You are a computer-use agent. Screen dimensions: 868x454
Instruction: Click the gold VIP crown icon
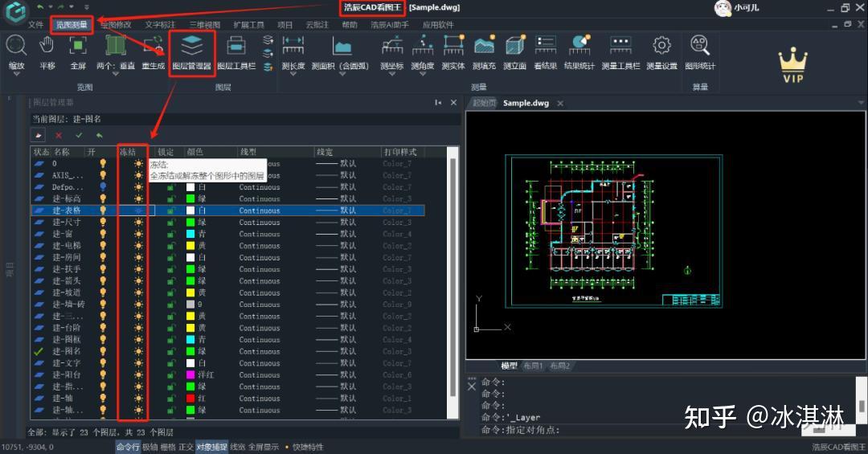792,65
